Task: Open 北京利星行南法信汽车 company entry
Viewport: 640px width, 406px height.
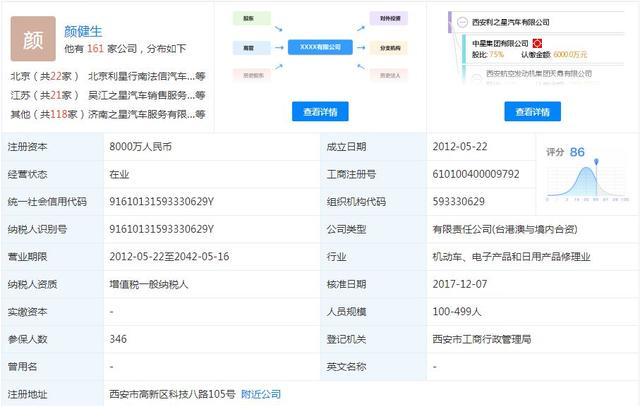Action: click(147, 76)
